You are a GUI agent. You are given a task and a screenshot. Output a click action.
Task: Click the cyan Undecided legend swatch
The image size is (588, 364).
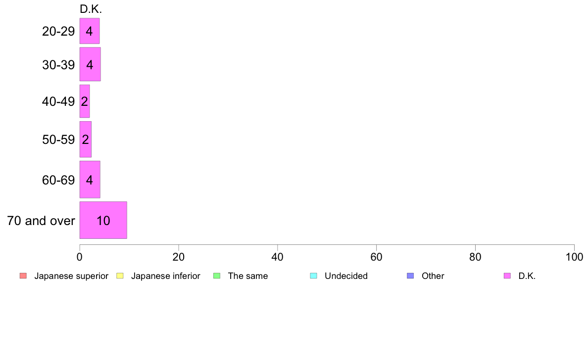[x=313, y=276]
